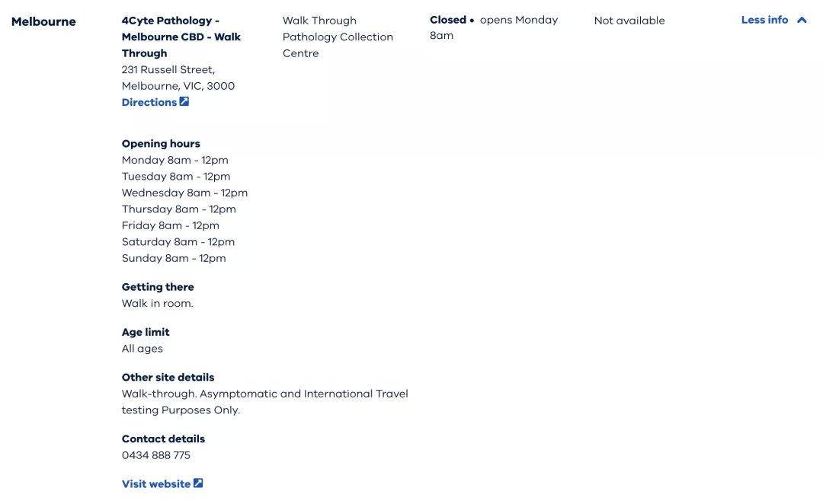This screenshot has width=823, height=504.
Task: Click the Monday 8am - 12pm hours row
Action: 175,160
